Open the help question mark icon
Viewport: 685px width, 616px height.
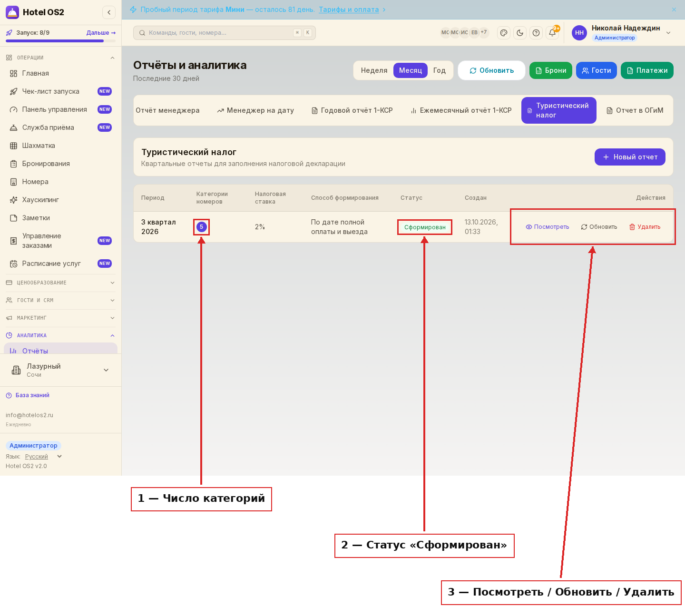(x=536, y=33)
